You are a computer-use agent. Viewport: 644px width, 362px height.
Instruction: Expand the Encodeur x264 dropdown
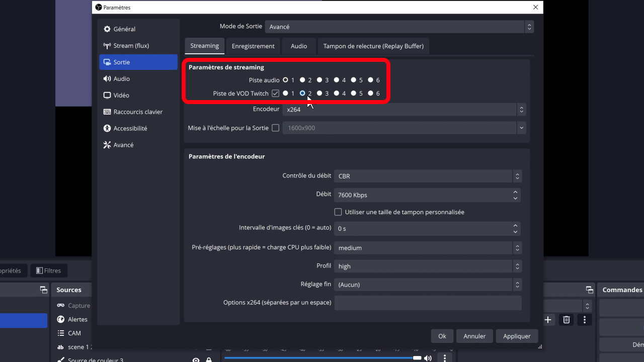point(404,110)
